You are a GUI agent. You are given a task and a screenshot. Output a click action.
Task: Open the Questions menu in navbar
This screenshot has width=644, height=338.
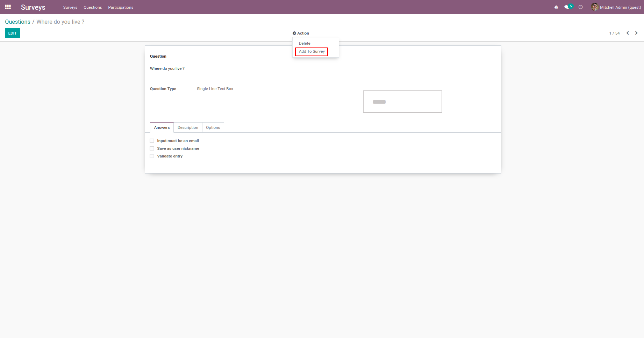(x=93, y=7)
